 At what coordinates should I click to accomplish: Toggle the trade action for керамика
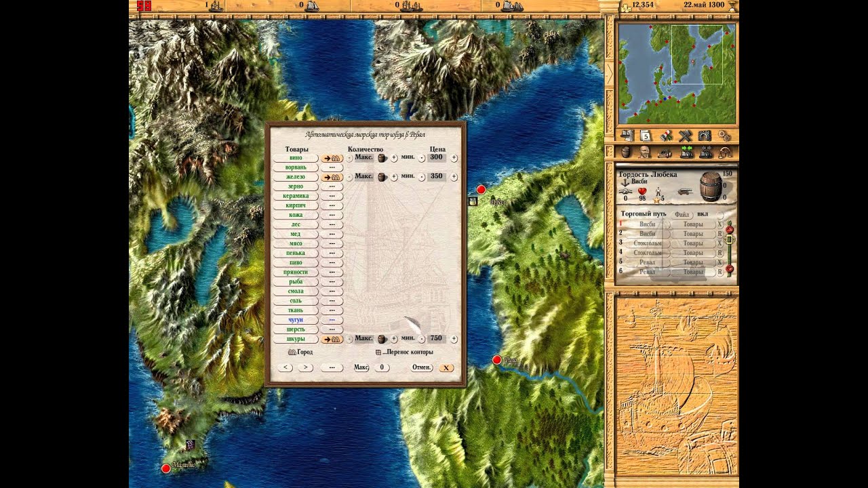click(x=332, y=196)
